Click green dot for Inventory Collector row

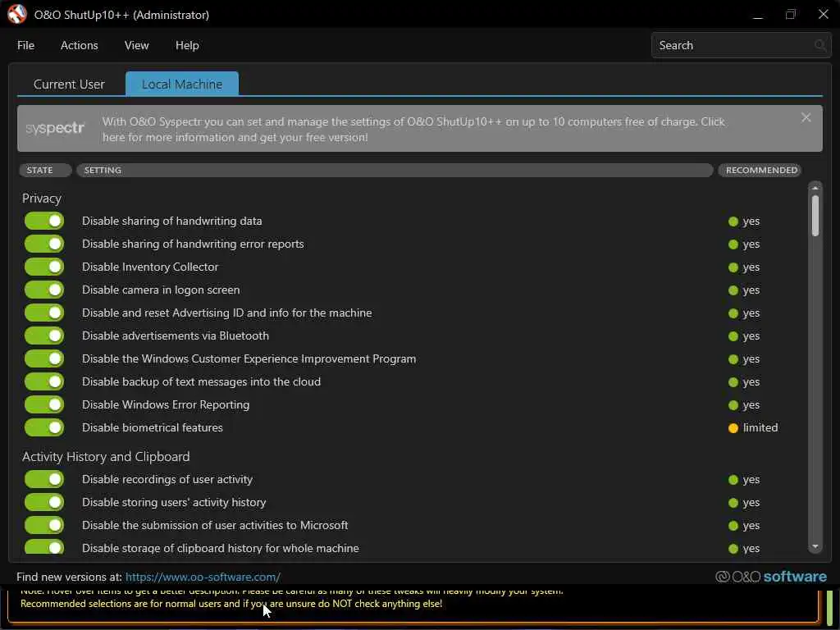[733, 267]
